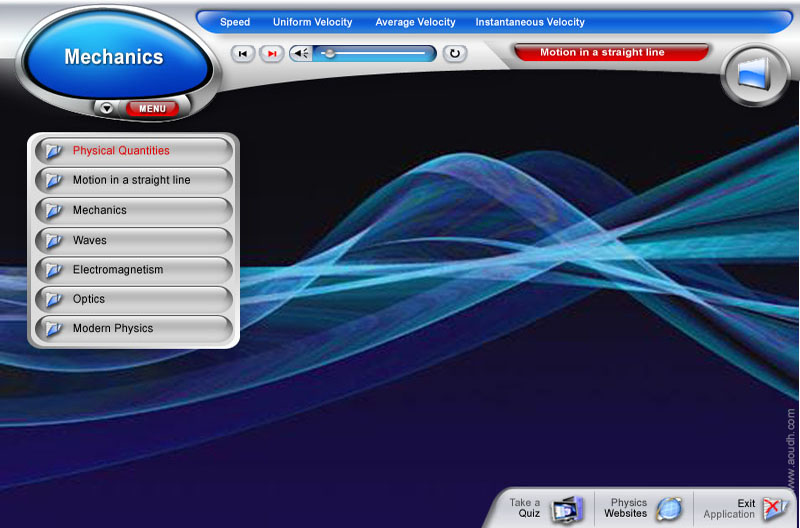
Task: Expand the Physical Quantities menu item
Action: click(121, 151)
